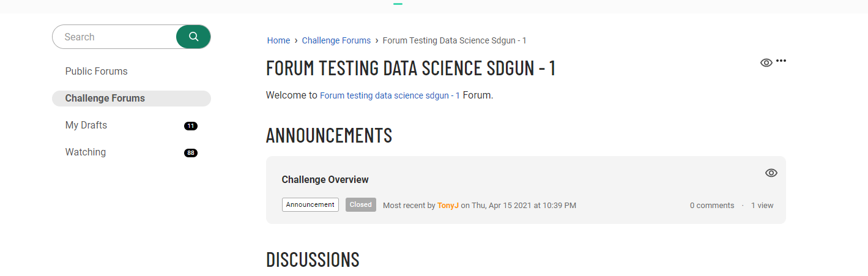Click inside the Search input field
Viewport: 868px width, 276px height.
click(x=115, y=37)
